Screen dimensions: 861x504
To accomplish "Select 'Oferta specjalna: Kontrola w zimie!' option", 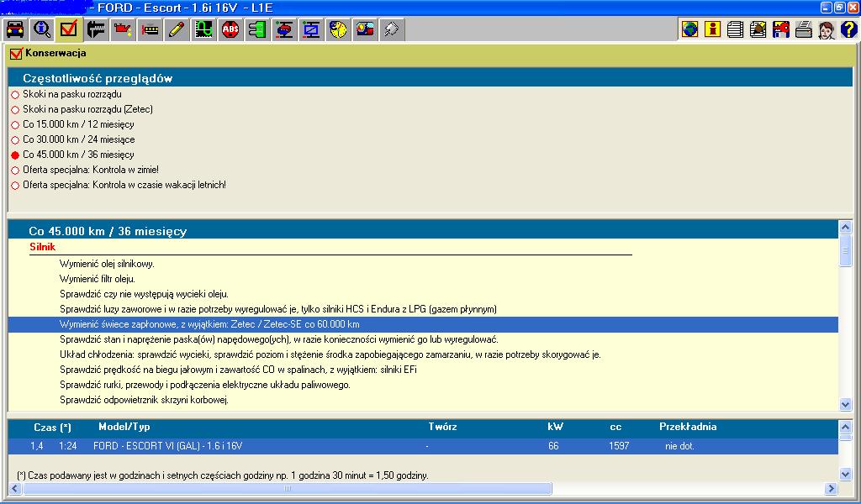I will (15, 171).
